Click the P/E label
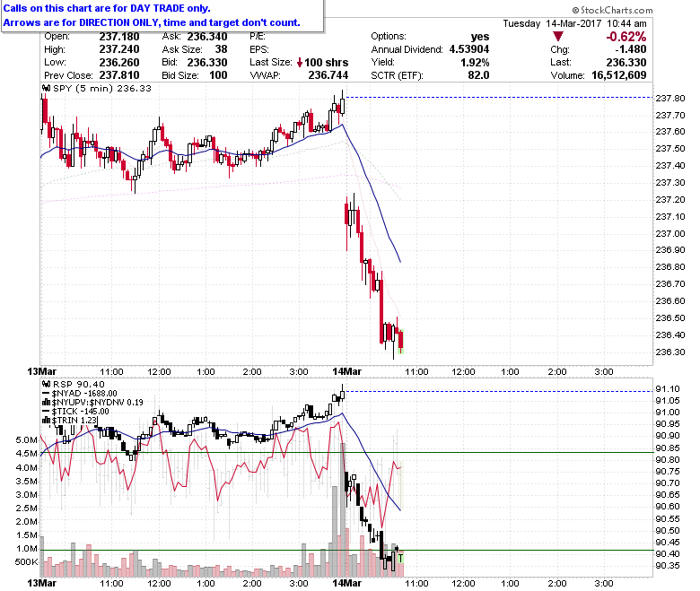This screenshot has height=591, width=700. (x=258, y=37)
